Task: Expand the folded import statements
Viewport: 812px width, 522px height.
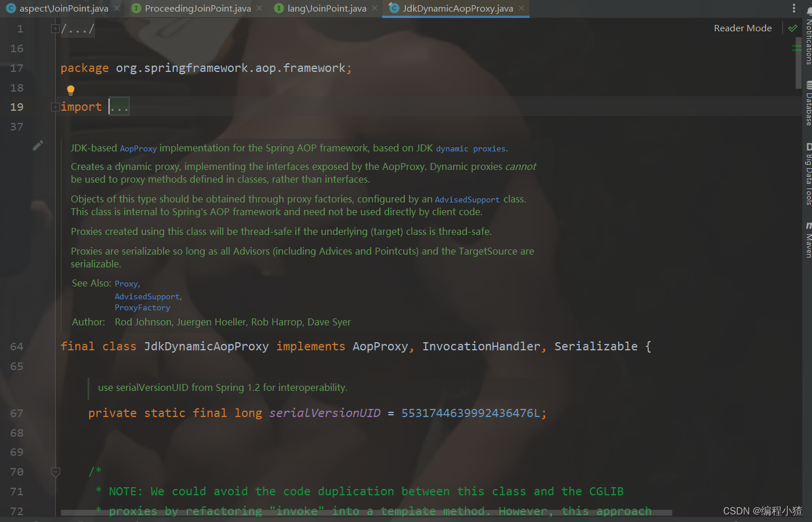Action: pos(55,107)
